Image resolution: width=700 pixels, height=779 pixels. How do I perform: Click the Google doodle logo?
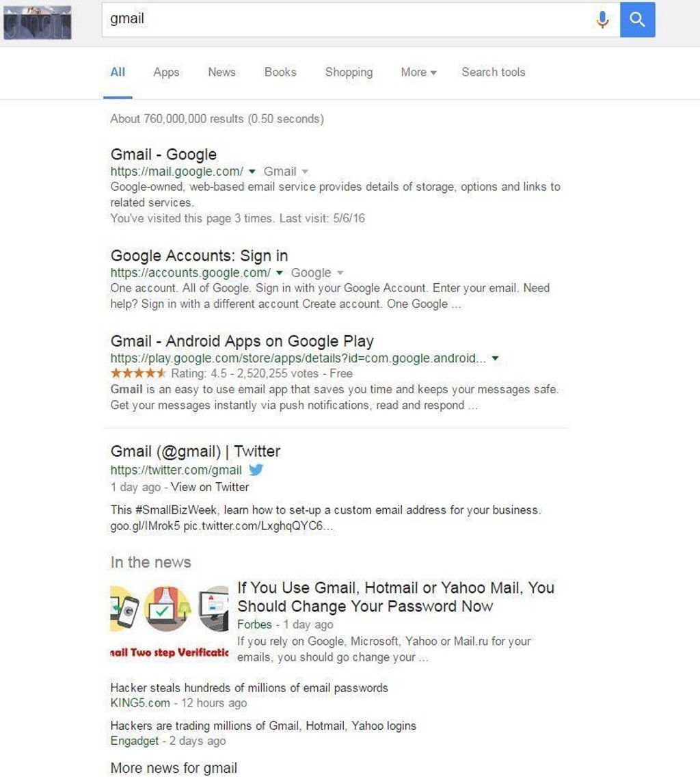point(38,23)
